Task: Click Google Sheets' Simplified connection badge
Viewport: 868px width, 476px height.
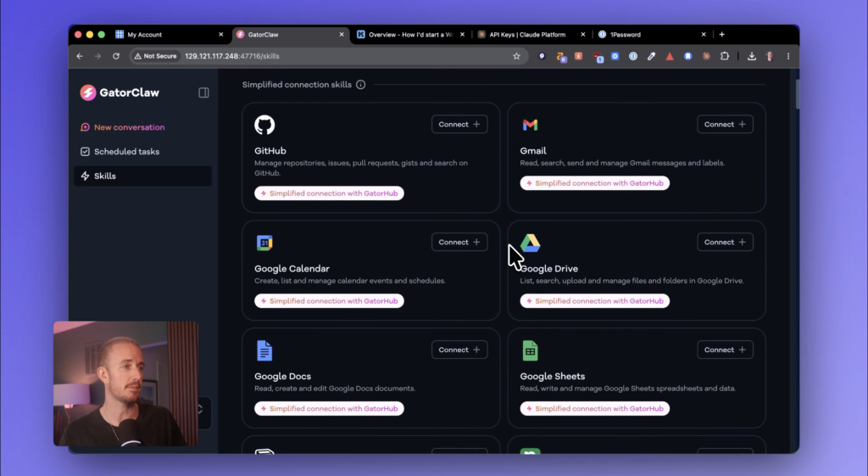Action: point(594,408)
